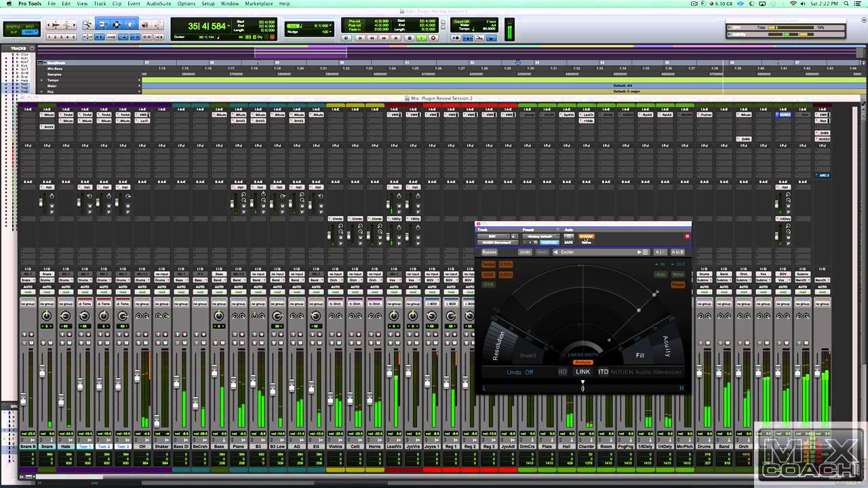The image size is (868, 488).
Task: Click the 'A to B' button
Action: [677, 252]
